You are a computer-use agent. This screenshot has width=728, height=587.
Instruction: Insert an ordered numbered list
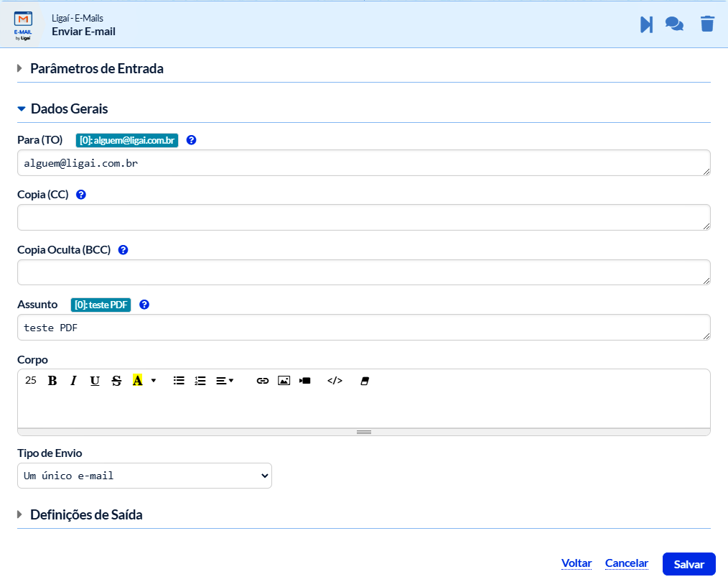pos(200,381)
